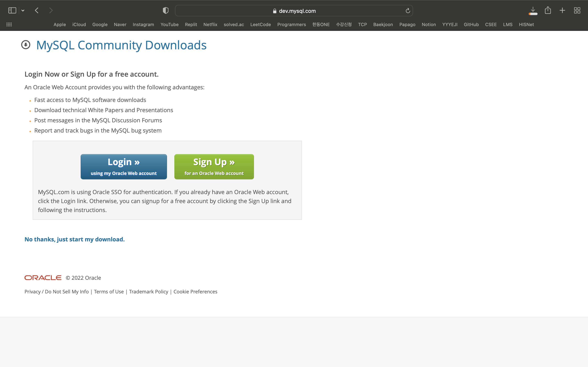This screenshot has height=367, width=588.
Task: Open Cookie Preferences link
Action: pyautogui.click(x=195, y=292)
